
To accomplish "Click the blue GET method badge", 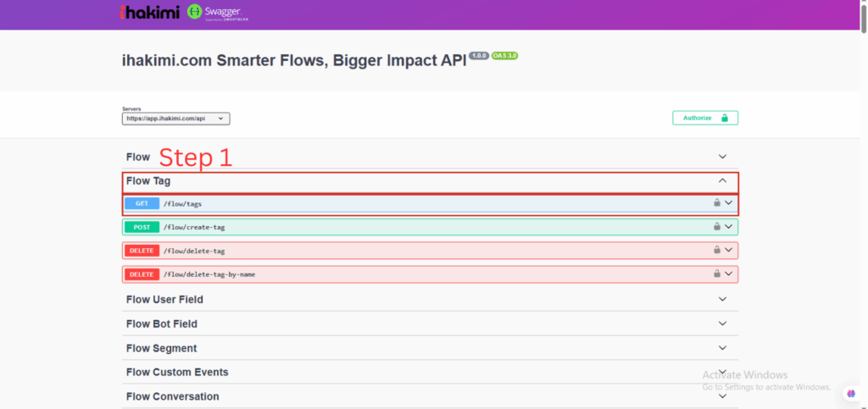I will coord(142,203).
